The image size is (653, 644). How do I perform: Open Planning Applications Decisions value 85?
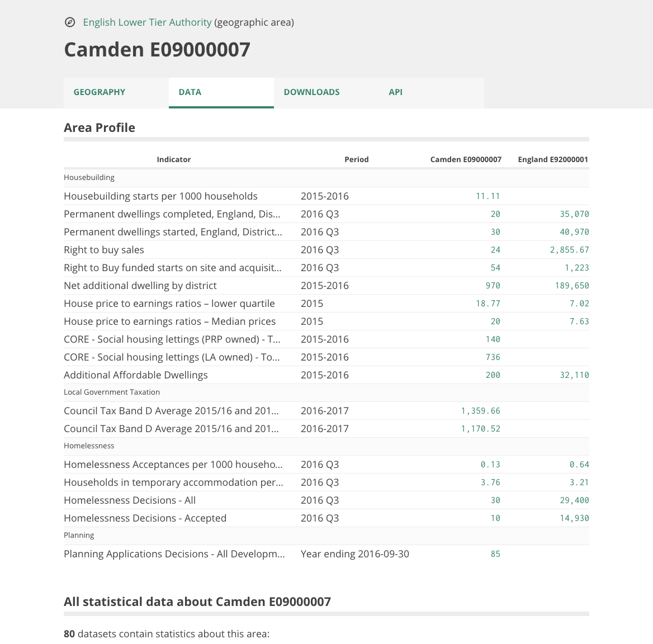[x=495, y=554]
